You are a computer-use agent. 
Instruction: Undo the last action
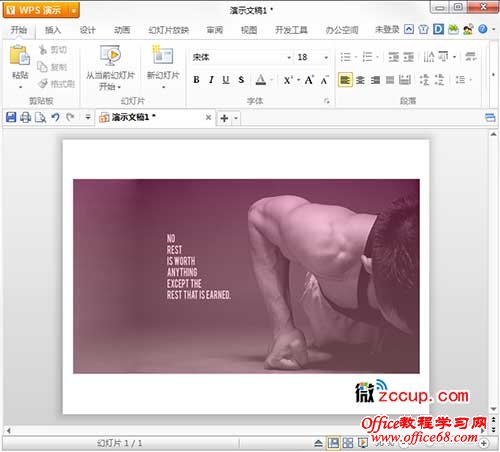click(55, 117)
